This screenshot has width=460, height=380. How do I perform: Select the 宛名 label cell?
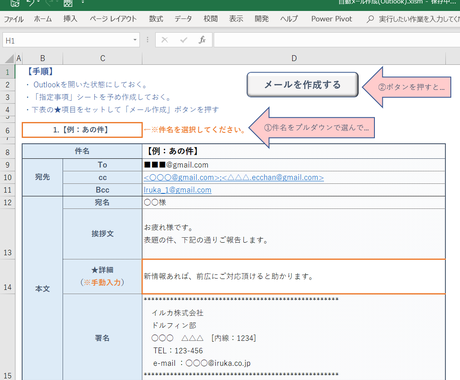[102, 202]
